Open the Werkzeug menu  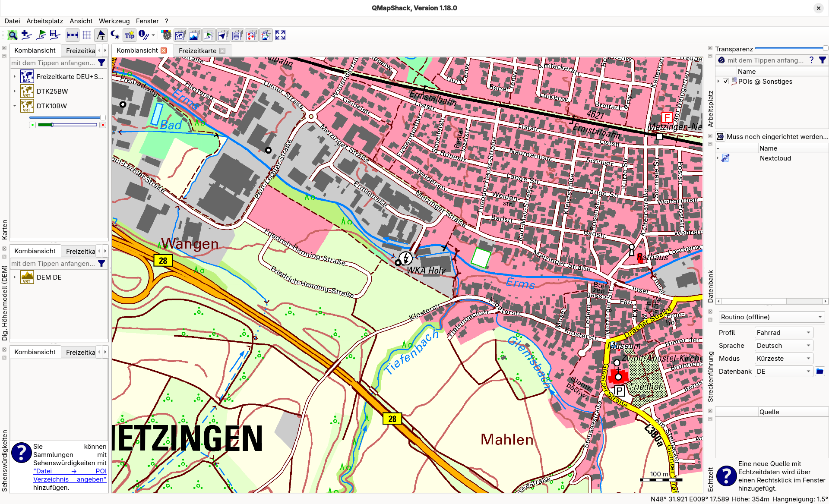coord(114,21)
